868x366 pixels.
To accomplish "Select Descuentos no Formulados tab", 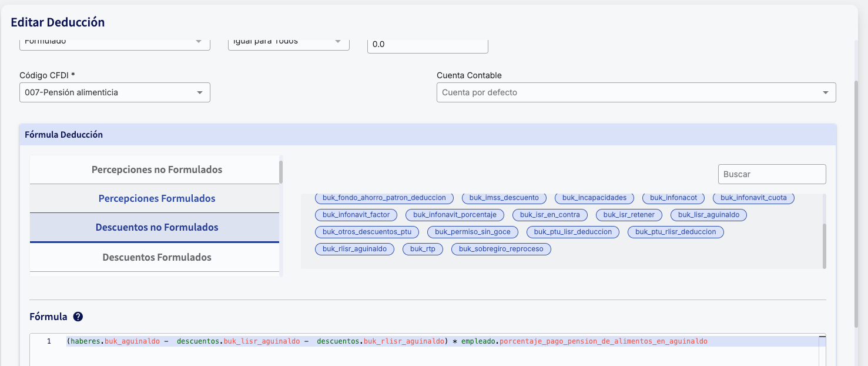I will [x=156, y=227].
